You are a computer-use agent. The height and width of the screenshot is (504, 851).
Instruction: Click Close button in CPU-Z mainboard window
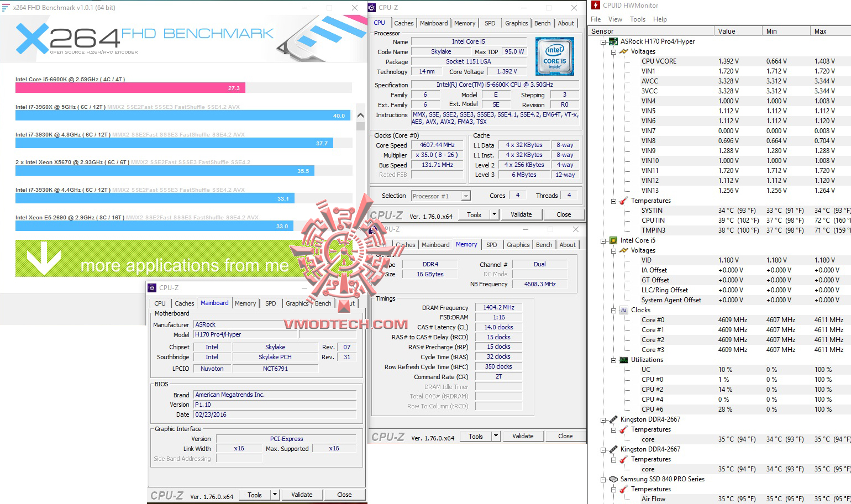pyautogui.click(x=344, y=495)
